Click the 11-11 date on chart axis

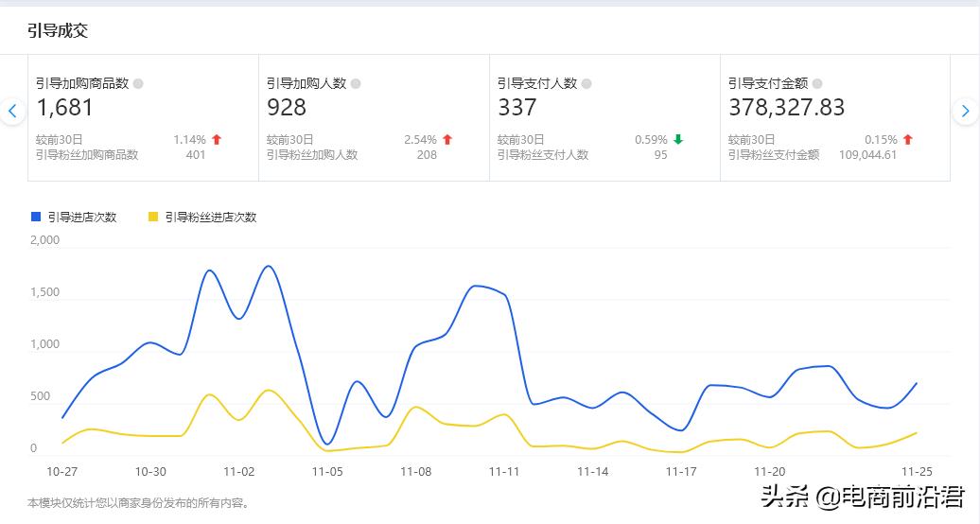(505, 471)
